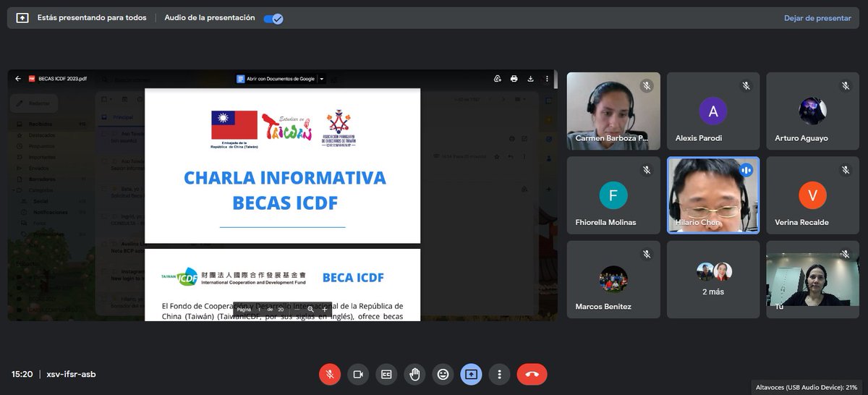Download the BECAS ICDF PDF

531,79
